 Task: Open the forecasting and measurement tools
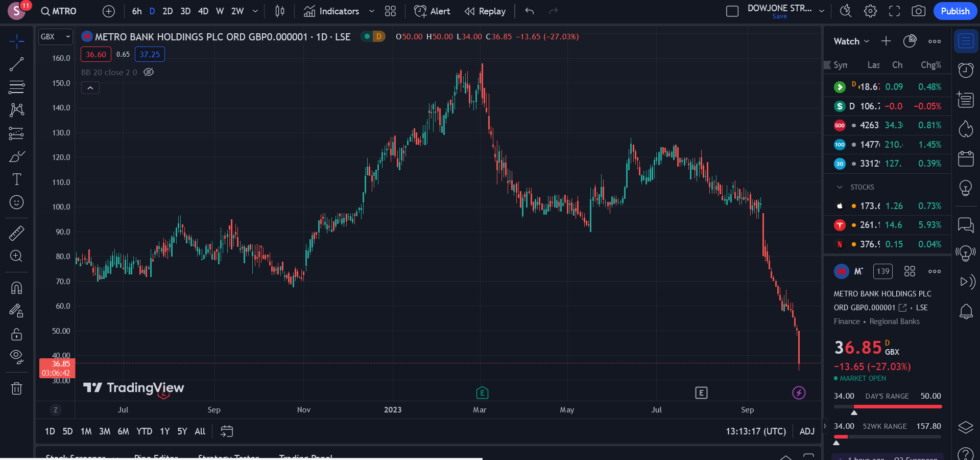[x=16, y=133]
